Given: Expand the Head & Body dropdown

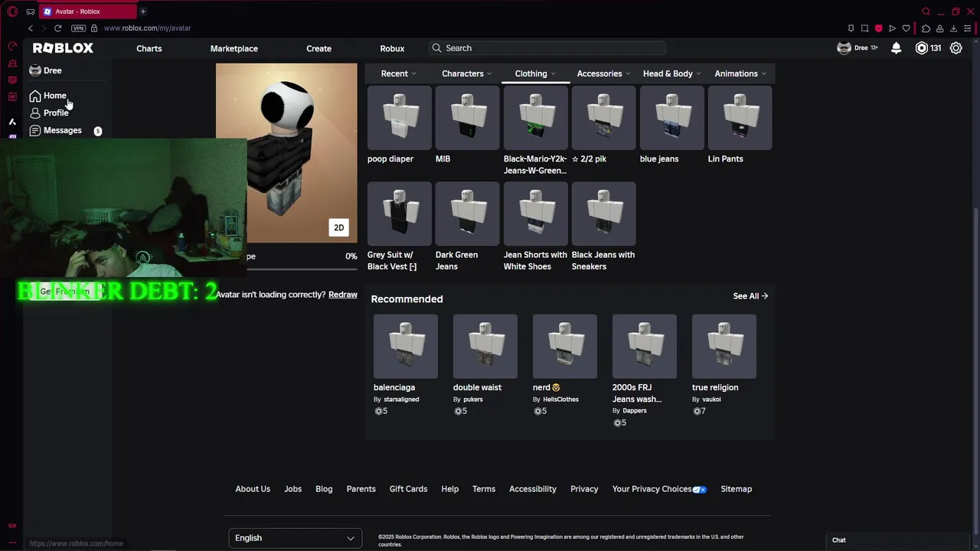Looking at the screenshot, I should (x=672, y=73).
